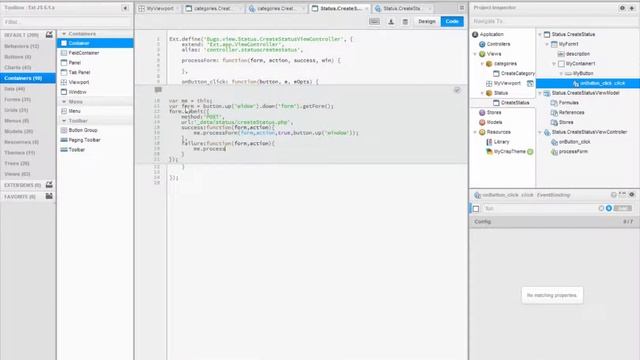Switch to the MyViewport tab

pyautogui.click(x=158, y=8)
